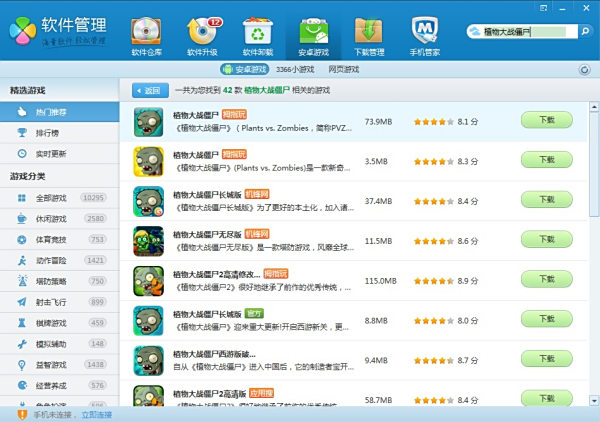Select 棋牌游戏 chess and cards category
Image resolution: width=600 pixels, height=422 pixels.
(x=60, y=323)
